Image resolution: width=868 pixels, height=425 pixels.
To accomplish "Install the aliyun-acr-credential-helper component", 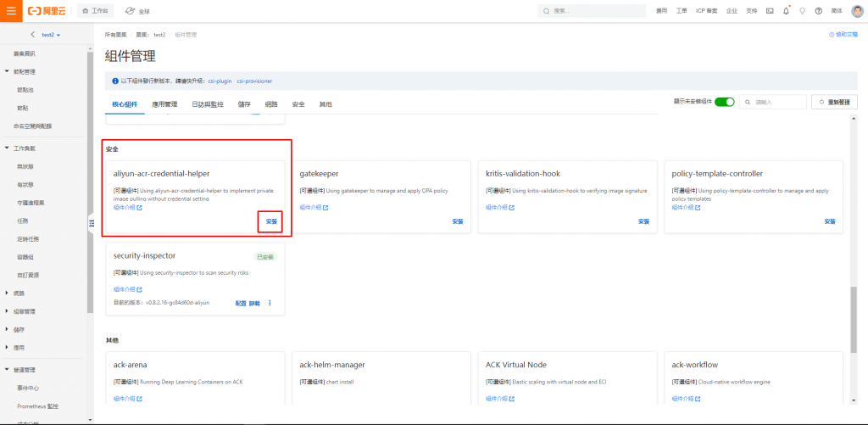I will 271,221.
